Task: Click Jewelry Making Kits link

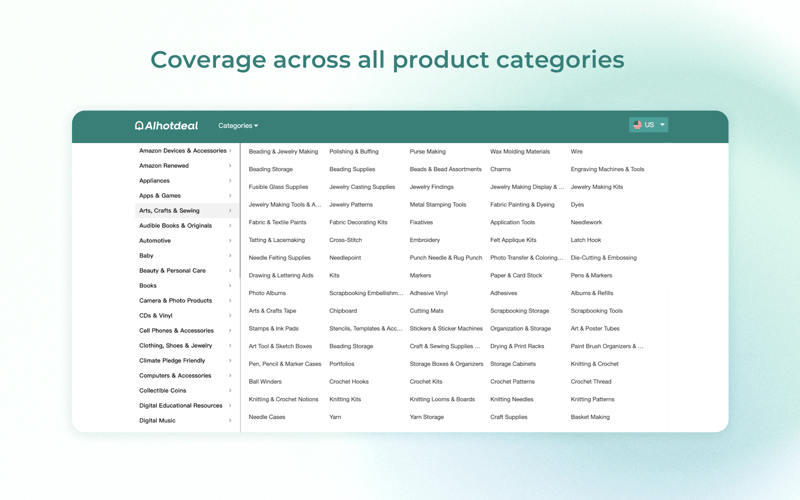Action: tap(596, 187)
